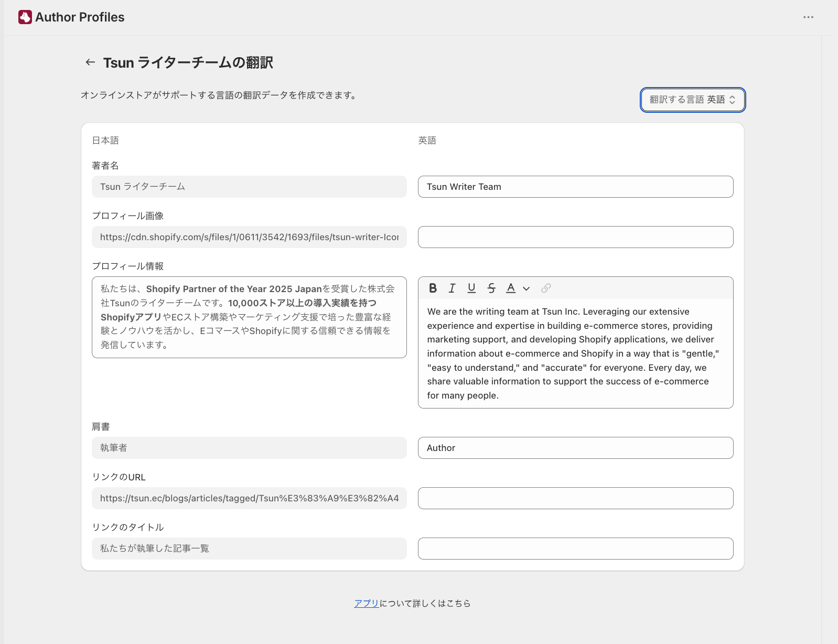Toggle underline formatting in the editor
Screen dimensions: 838x644
pyautogui.click(x=471, y=288)
